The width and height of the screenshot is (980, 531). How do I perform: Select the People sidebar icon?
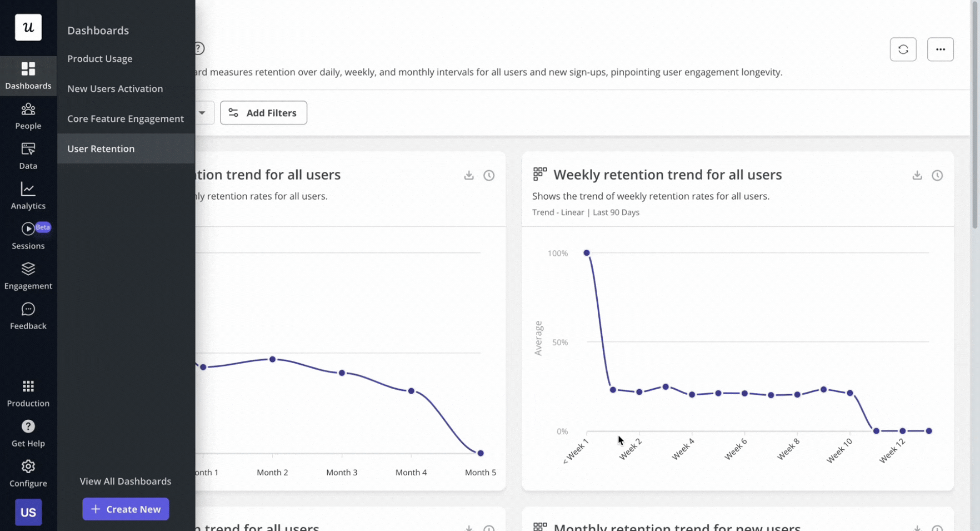coord(28,116)
